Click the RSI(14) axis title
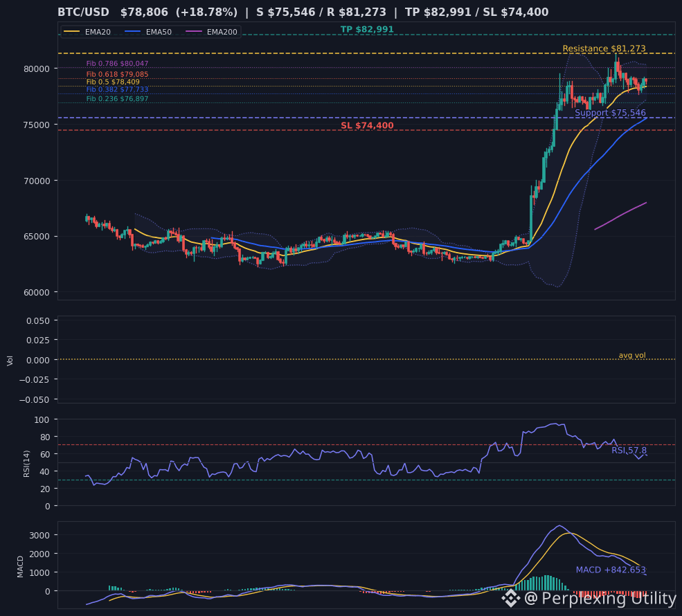 (26, 464)
